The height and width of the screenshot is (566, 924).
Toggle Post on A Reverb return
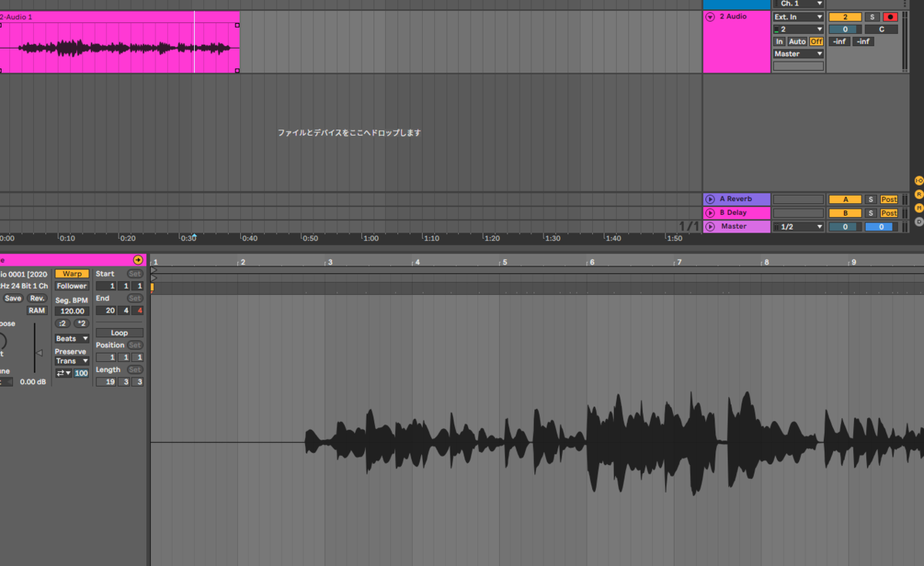point(889,199)
